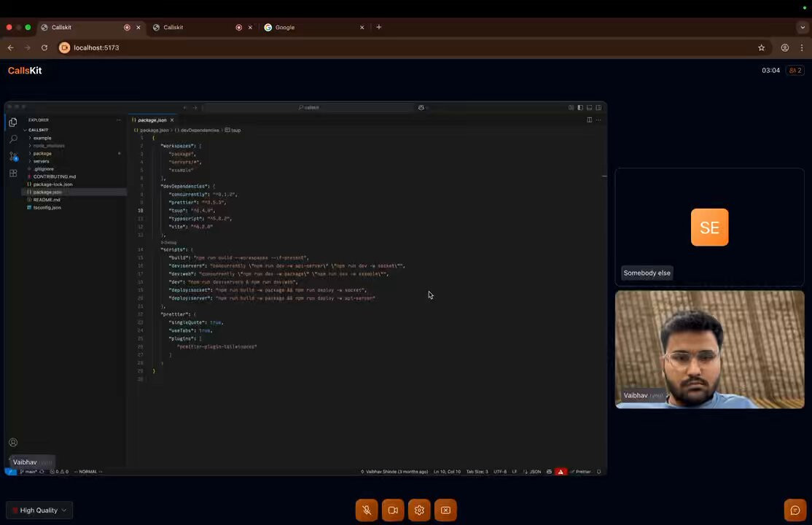
Task: Click the Copilot icon in VS Code title bar
Action: (x=421, y=107)
